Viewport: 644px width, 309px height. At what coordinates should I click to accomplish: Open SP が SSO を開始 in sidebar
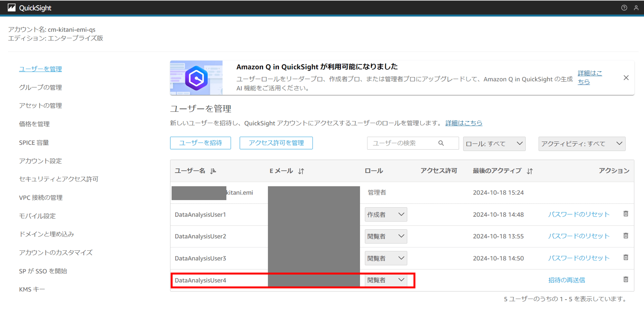(x=43, y=271)
